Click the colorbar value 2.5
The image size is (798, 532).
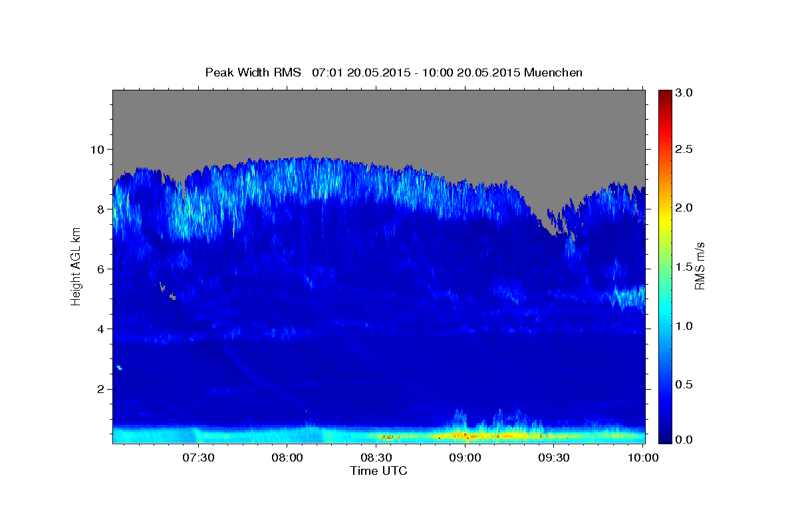(x=685, y=149)
